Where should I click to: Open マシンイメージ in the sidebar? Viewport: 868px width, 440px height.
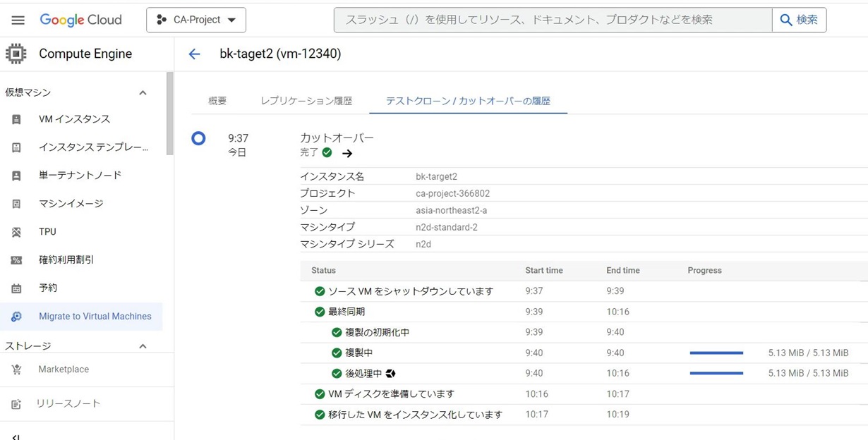(71, 204)
